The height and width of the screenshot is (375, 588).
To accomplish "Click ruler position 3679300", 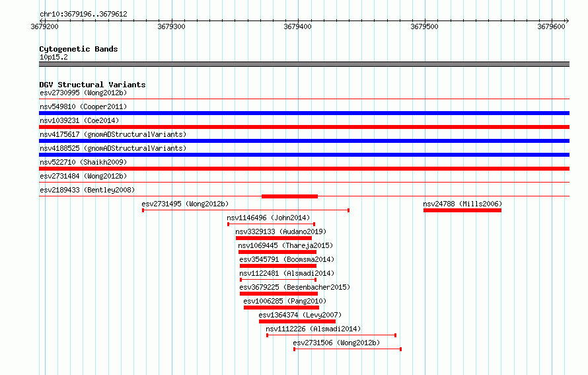I will click(x=171, y=26).
